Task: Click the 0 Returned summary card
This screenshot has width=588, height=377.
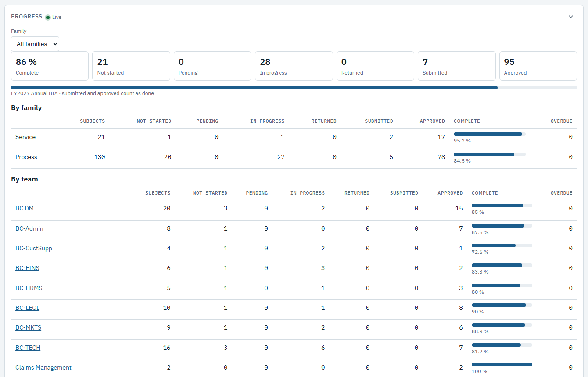Action: tap(375, 66)
